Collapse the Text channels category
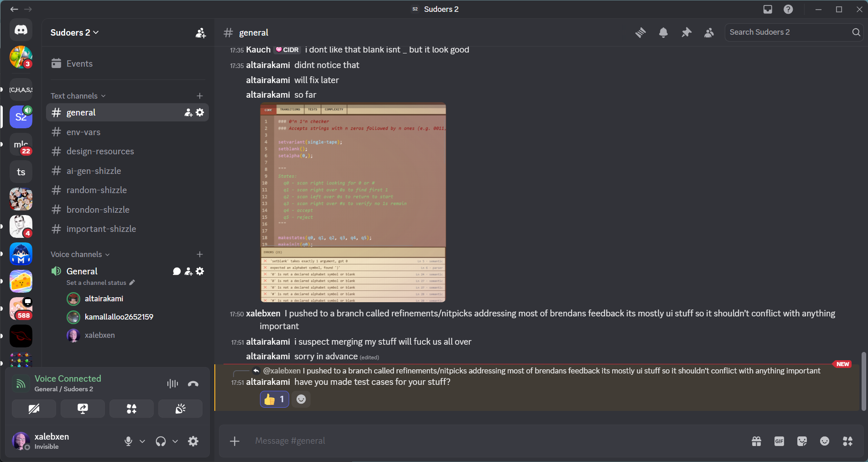The height and width of the screenshot is (462, 868). coord(78,96)
